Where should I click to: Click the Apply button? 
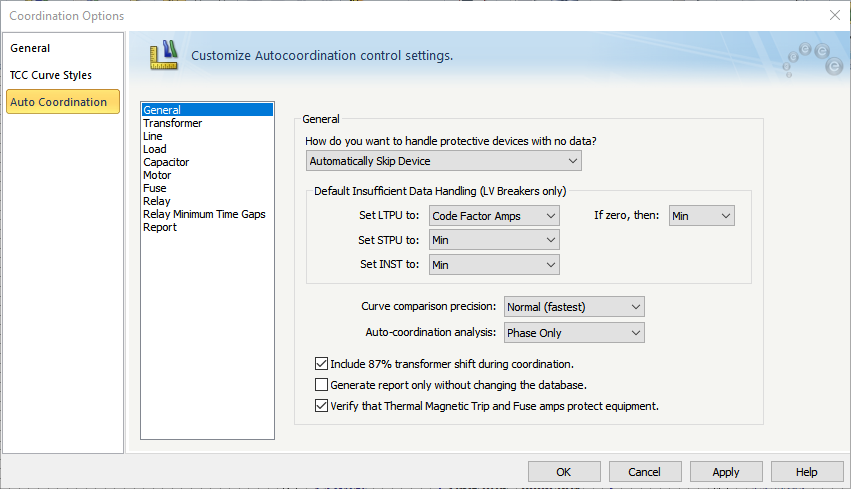tap(725, 472)
